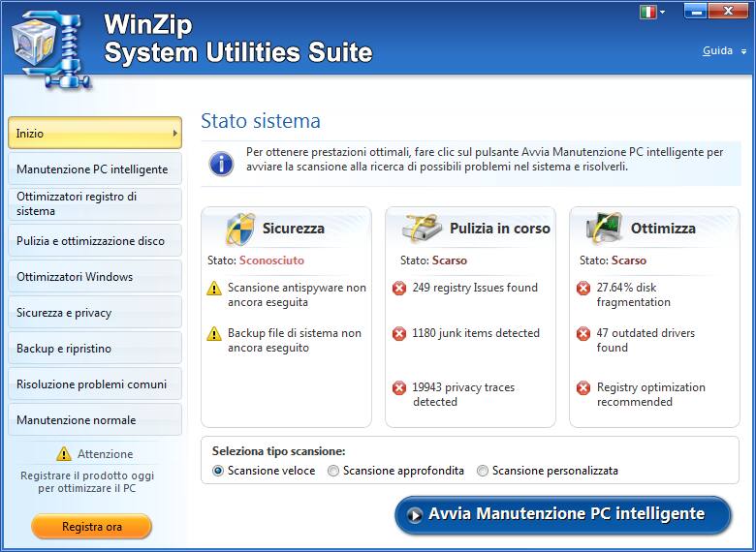Select the Scansione approfondita radio button
The width and height of the screenshot is (756, 552).
click(333, 471)
